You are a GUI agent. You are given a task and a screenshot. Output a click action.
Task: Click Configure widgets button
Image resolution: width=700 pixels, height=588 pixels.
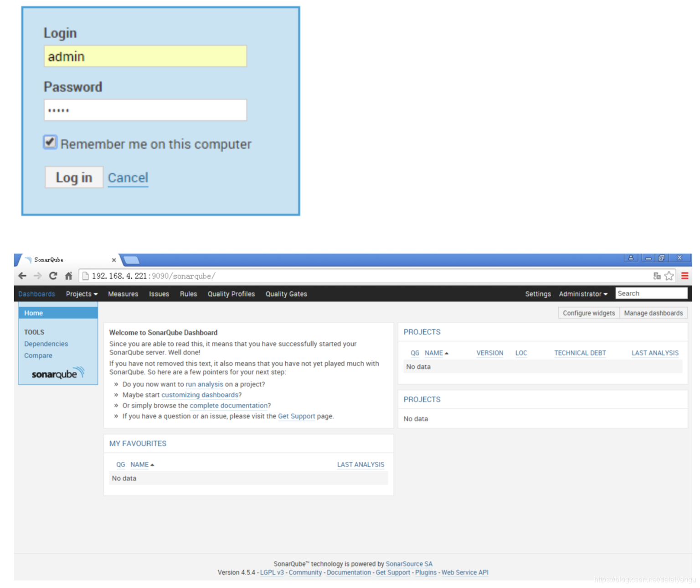tap(589, 313)
